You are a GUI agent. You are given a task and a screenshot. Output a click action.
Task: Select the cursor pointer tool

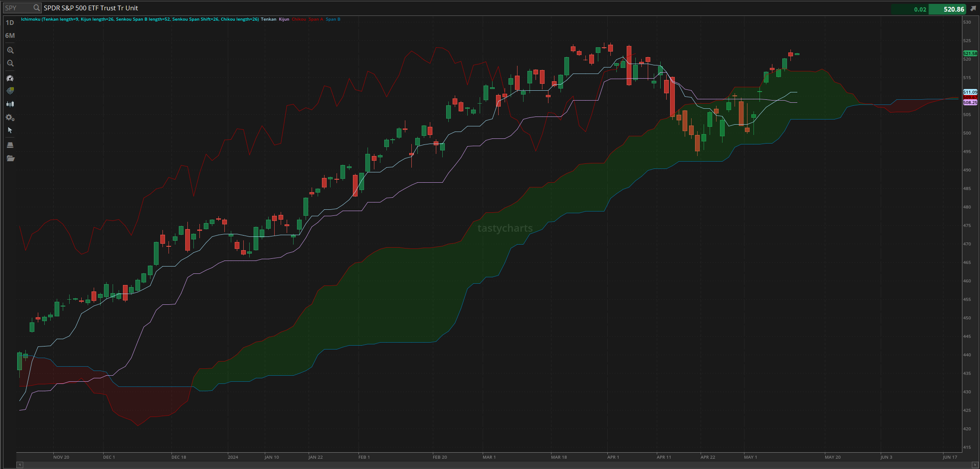pyautogui.click(x=10, y=130)
